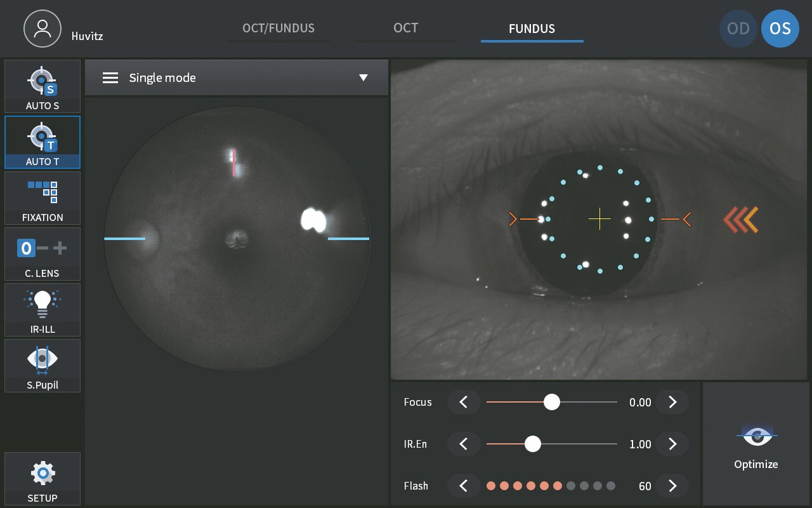Toggle the IR-ILL illumination bulb
The height and width of the screenshot is (508, 812).
[x=43, y=310]
